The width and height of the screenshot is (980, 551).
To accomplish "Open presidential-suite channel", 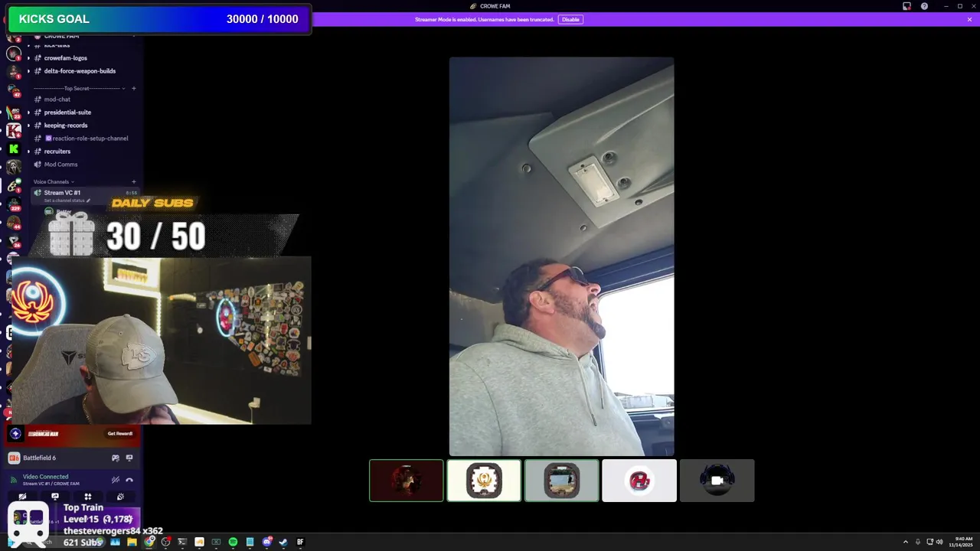I will coord(67,112).
